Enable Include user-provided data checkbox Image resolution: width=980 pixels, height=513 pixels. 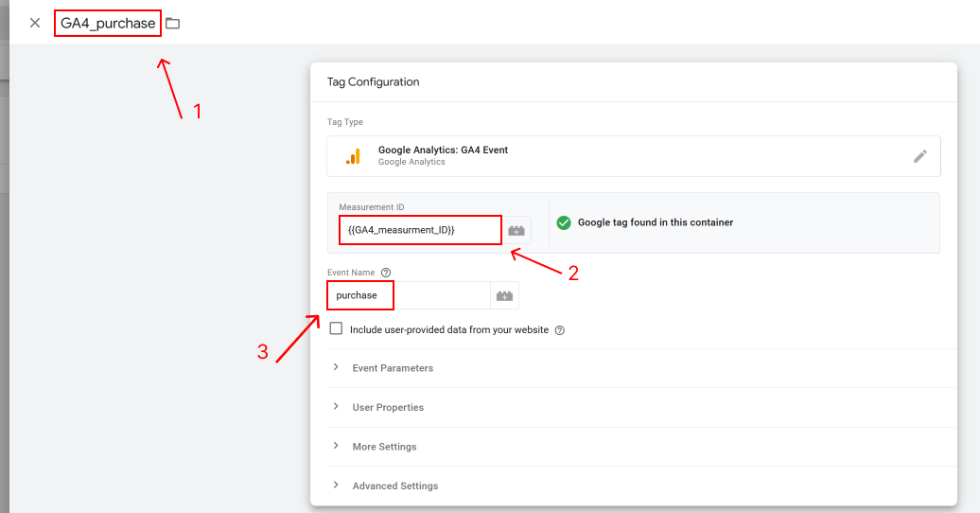tap(336, 328)
